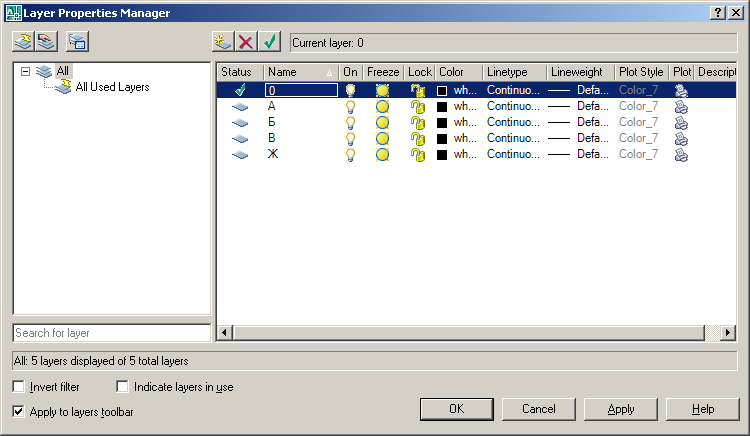
Task: Click the current-layer checkmark status of layer 0
Action: [x=241, y=90]
